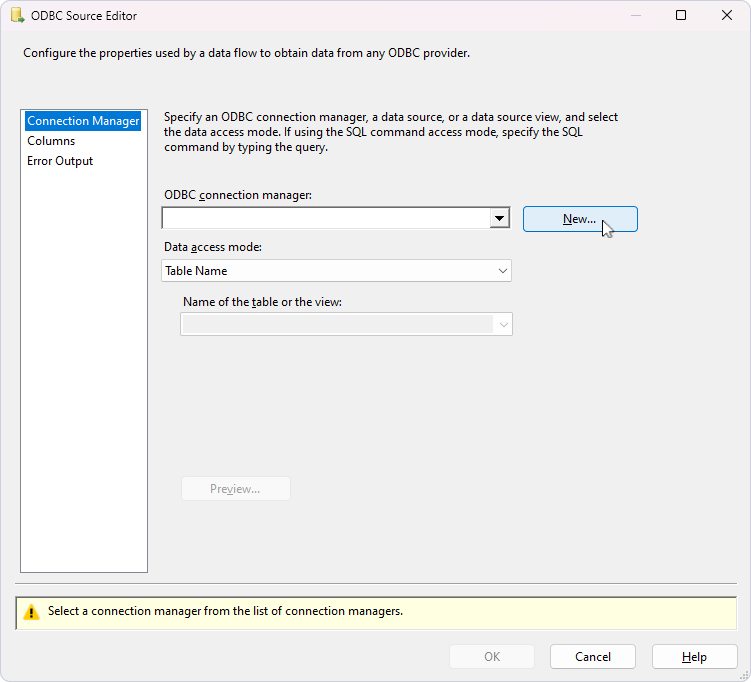Expand the table or view name dropdown
Image resolution: width=751 pixels, height=682 pixels.
(x=503, y=324)
